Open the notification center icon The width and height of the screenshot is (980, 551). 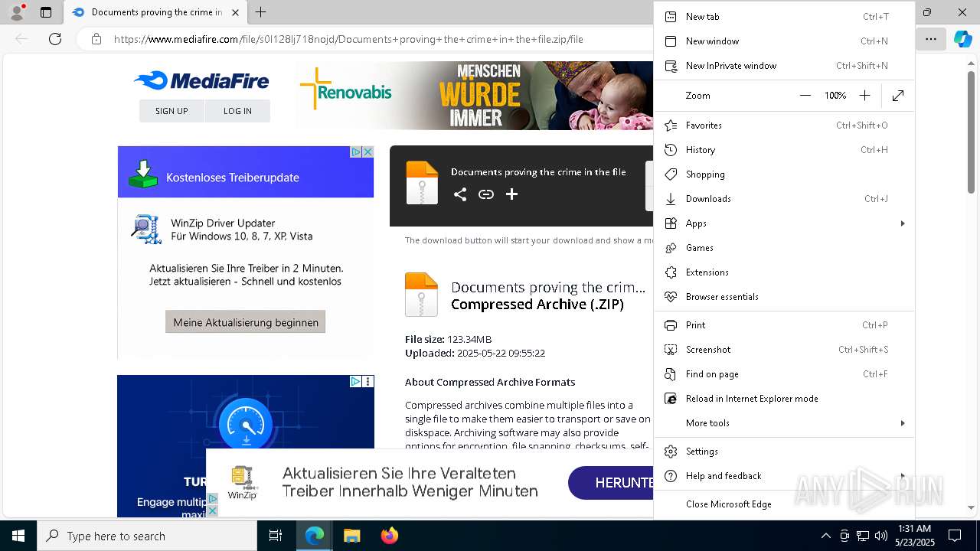955,536
